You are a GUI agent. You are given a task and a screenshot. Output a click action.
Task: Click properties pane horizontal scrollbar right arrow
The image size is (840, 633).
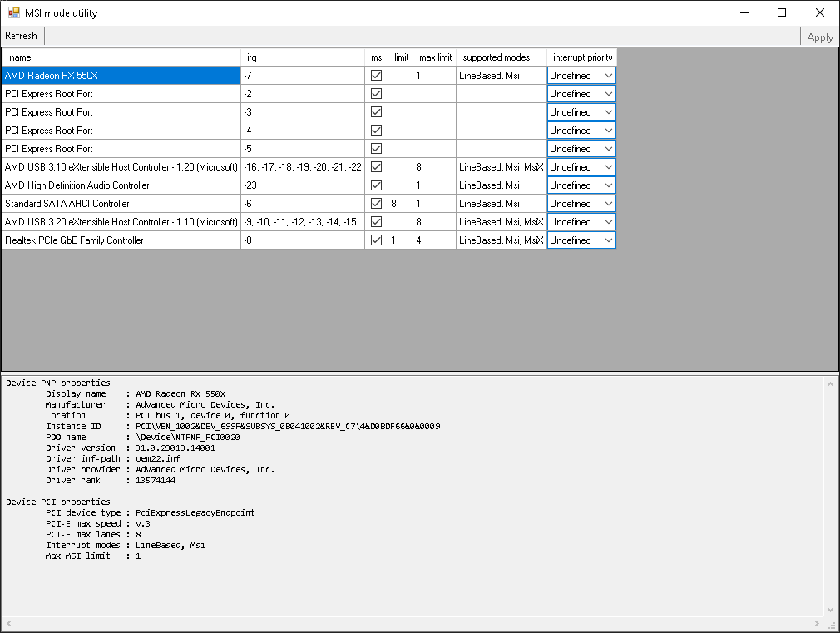817,623
